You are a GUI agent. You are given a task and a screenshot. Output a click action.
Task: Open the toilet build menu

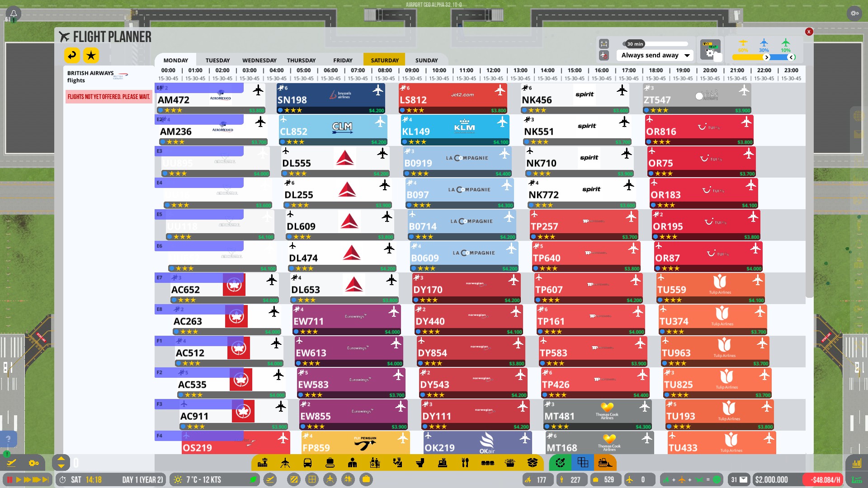point(420,463)
